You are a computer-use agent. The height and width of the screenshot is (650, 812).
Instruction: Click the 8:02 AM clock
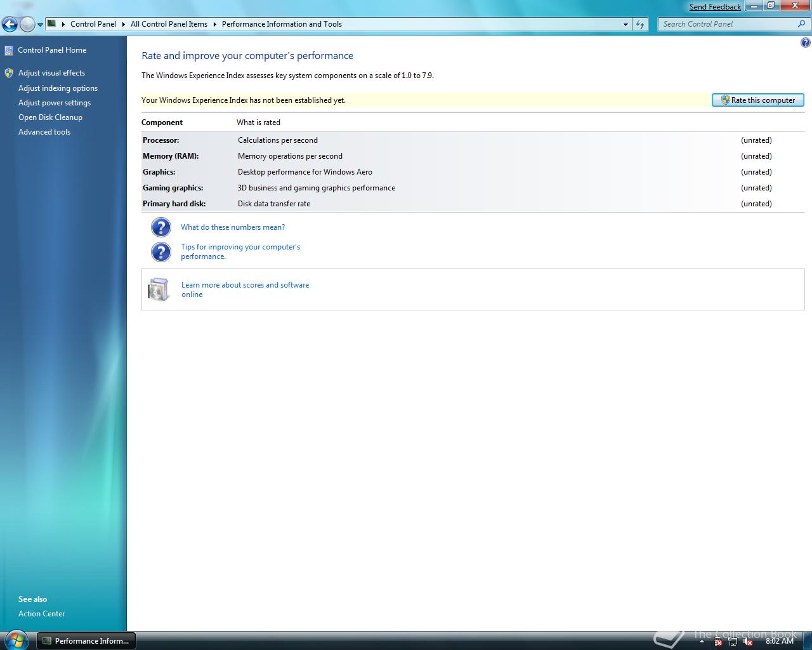(780, 641)
